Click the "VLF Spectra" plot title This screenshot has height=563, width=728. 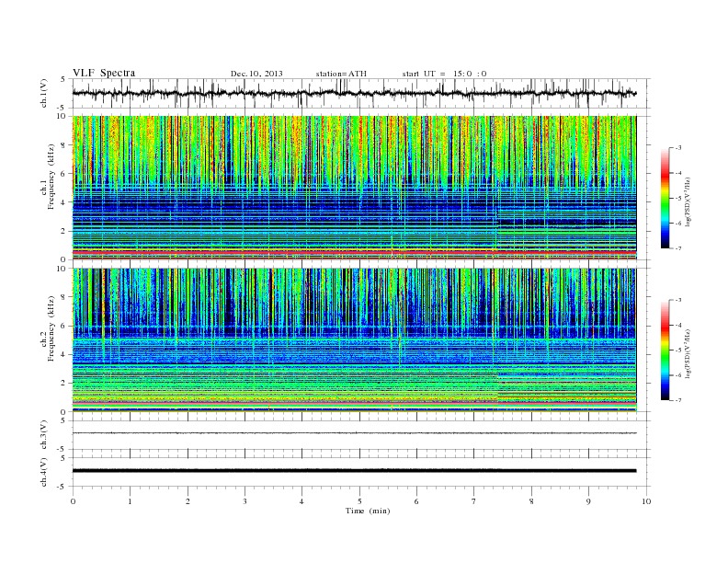[x=104, y=73]
